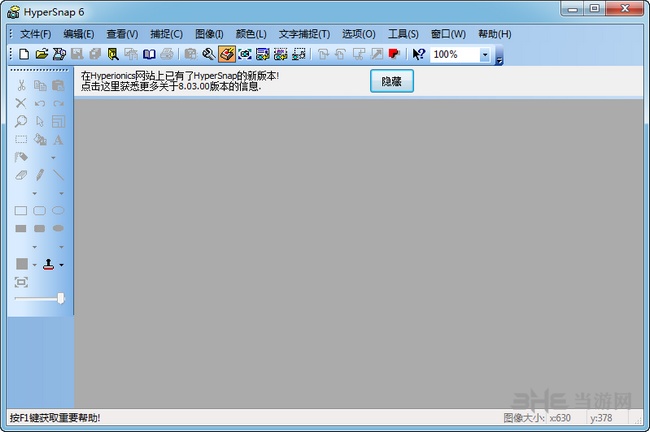Open the 工具(S) menu

click(x=403, y=34)
